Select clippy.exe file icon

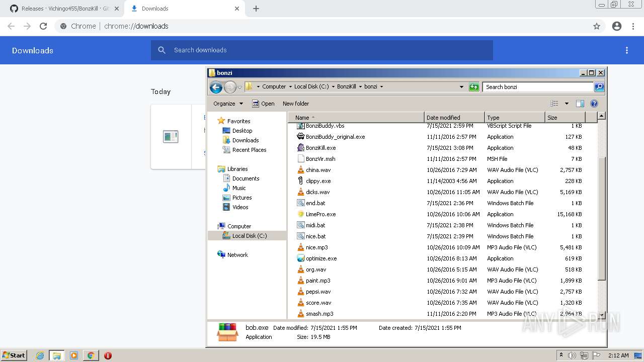point(301,181)
